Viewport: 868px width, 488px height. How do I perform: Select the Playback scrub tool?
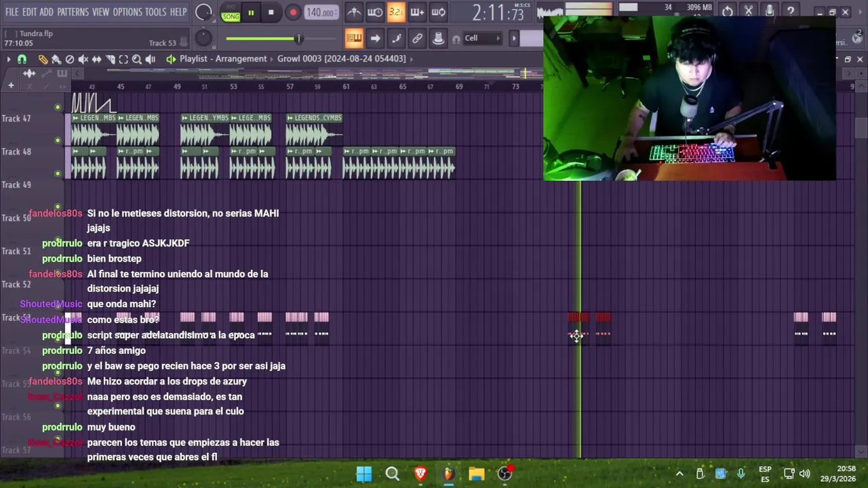tap(150, 59)
